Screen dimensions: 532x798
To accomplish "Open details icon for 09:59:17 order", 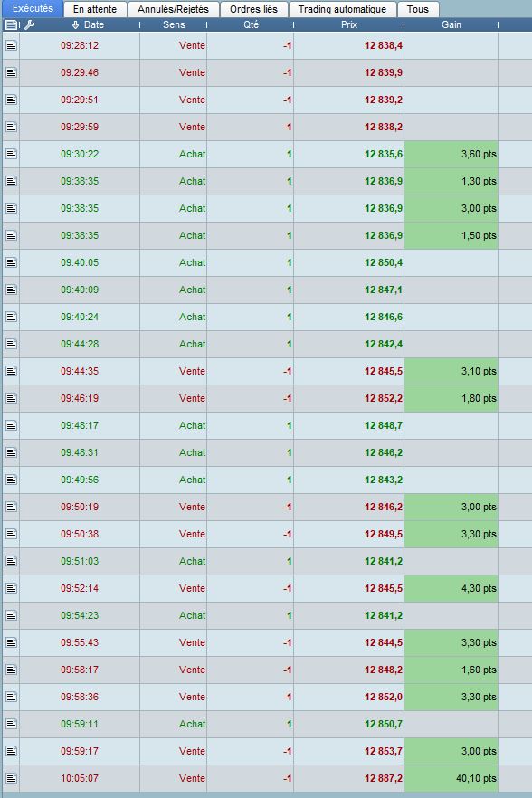I will click(11, 751).
